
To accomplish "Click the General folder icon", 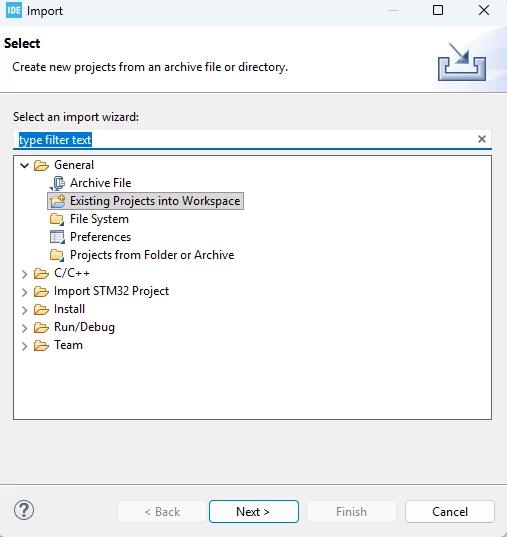I will [41, 165].
